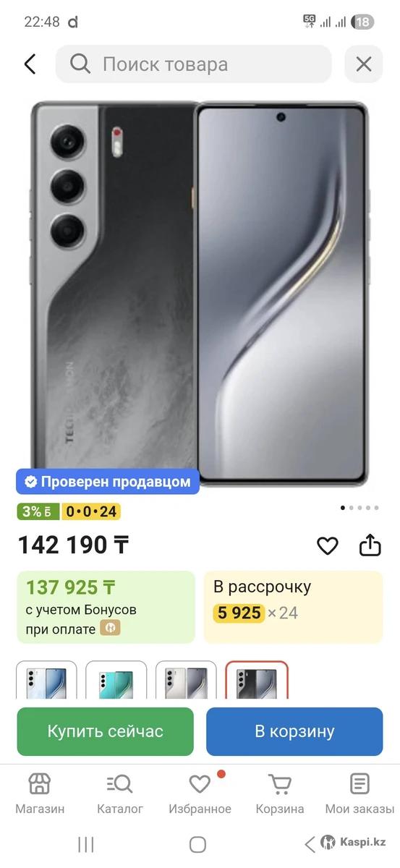
Task: Open the 0•0•24 installment badge
Action: (x=91, y=511)
